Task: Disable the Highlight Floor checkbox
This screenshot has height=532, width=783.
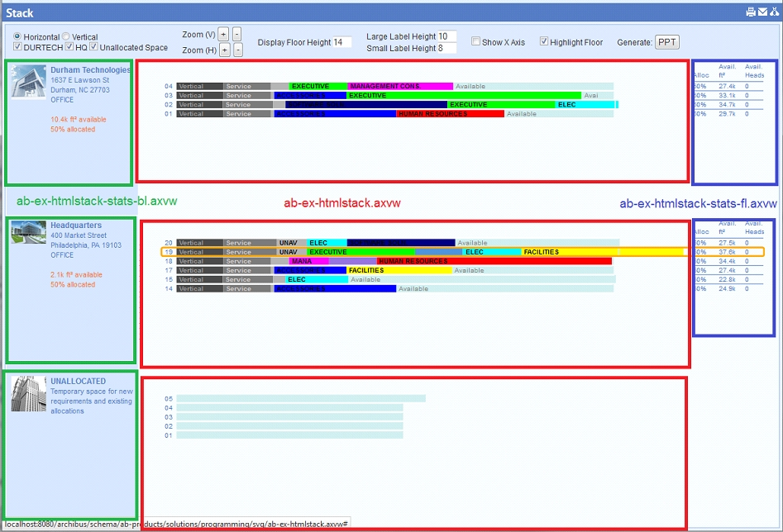Action: coord(544,41)
